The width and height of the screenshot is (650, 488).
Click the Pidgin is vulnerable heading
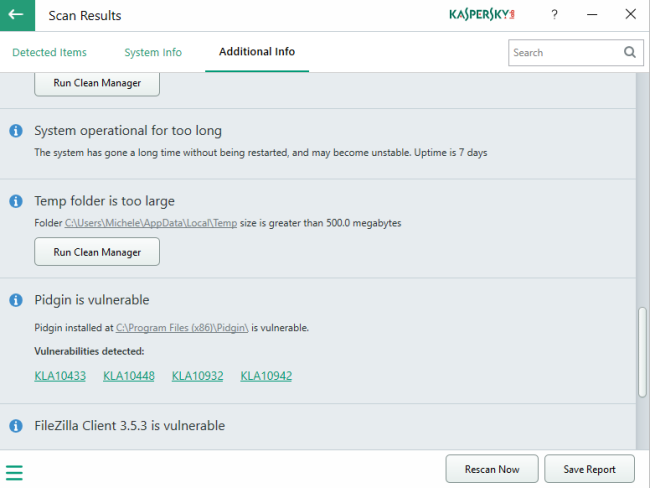(92, 300)
